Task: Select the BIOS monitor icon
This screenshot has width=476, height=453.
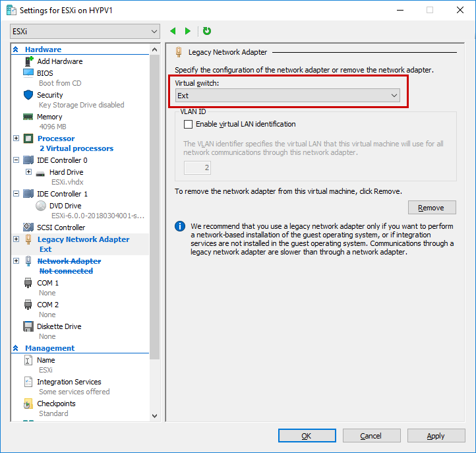Action: (28, 73)
